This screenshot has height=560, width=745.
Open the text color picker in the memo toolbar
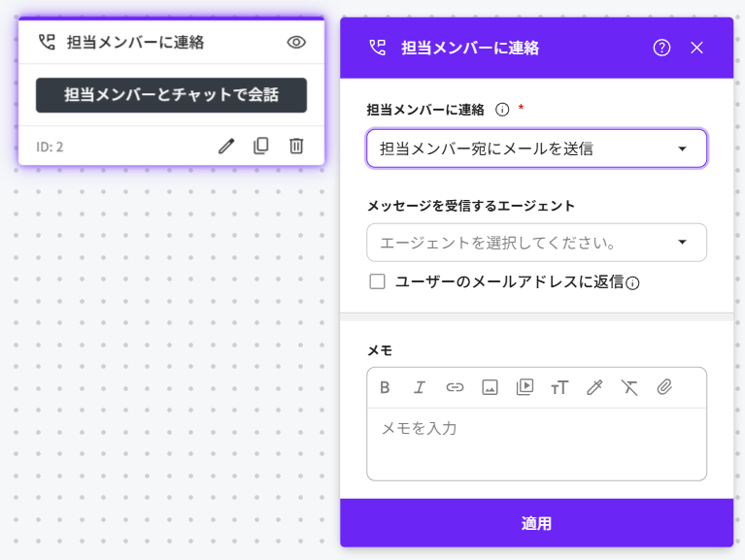coord(594,387)
